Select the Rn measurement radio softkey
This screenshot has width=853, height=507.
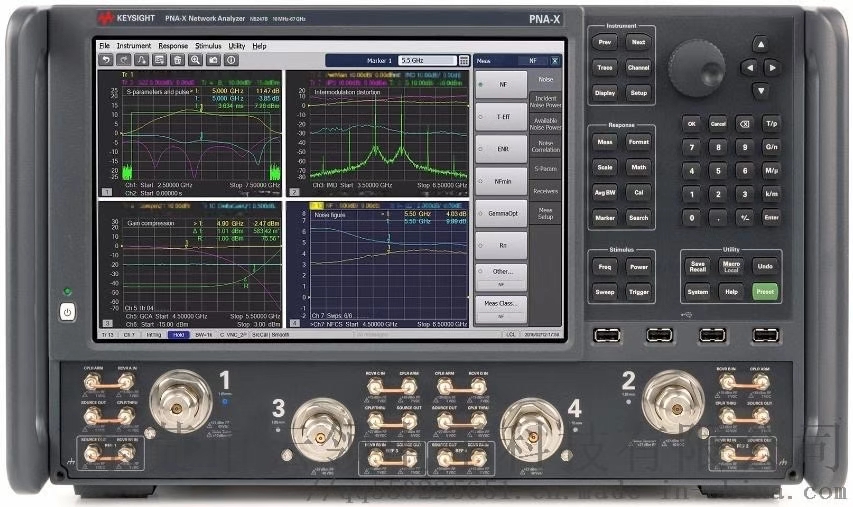click(x=501, y=245)
